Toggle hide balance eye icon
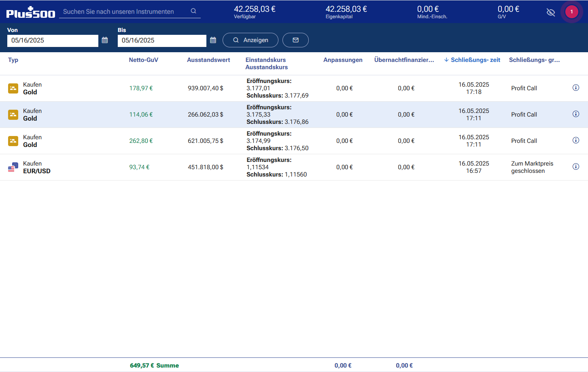 coord(550,12)
